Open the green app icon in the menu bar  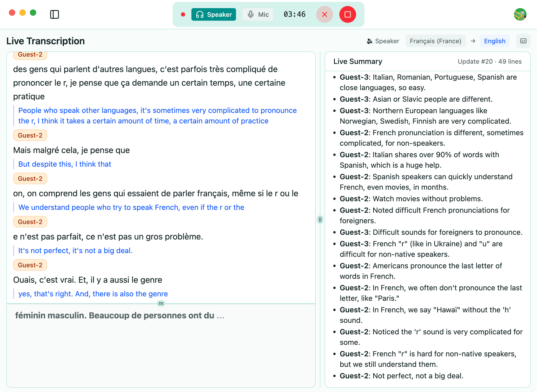click(520, 14)
